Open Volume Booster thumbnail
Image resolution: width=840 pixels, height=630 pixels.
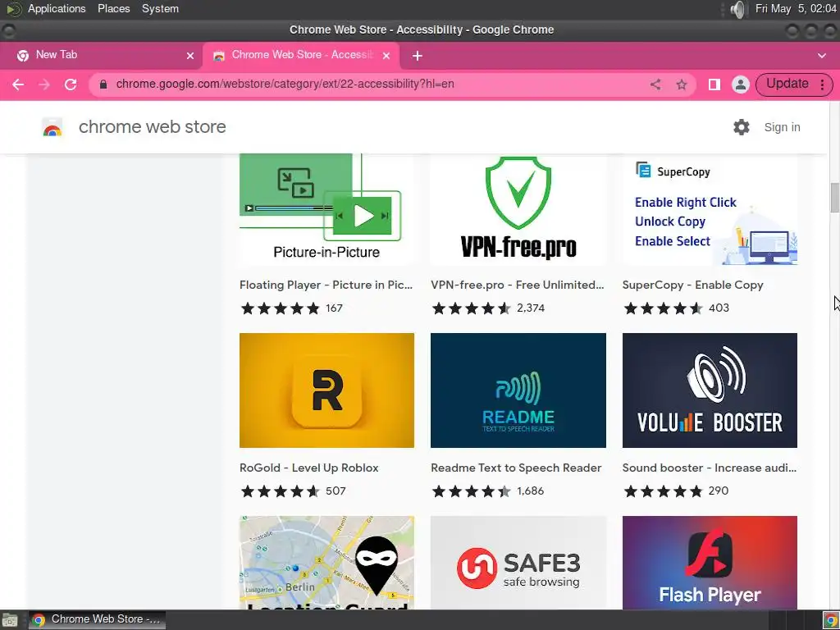point(710,390)
